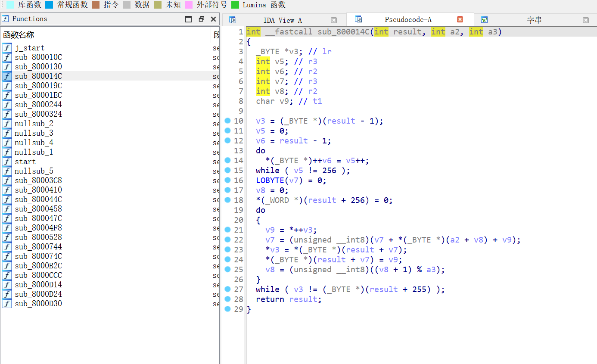
Task: Click the function icon beside sub_8000D24
Action: (7, 294)
